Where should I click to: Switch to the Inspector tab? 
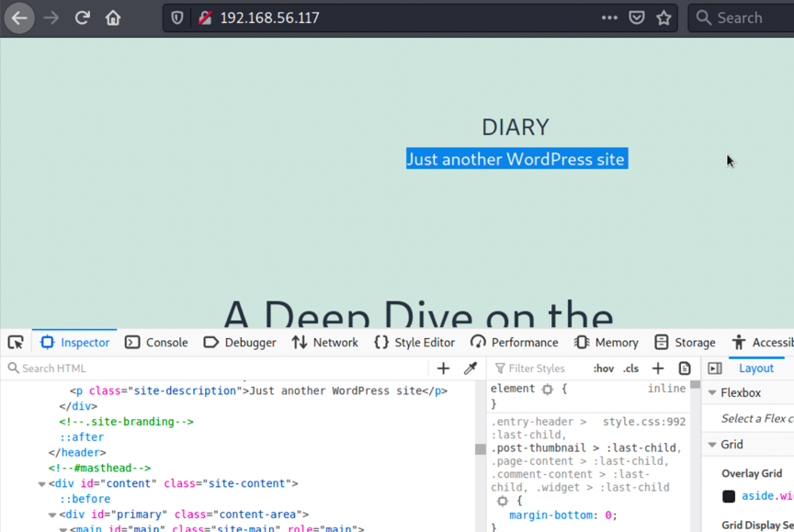(75, 343)
